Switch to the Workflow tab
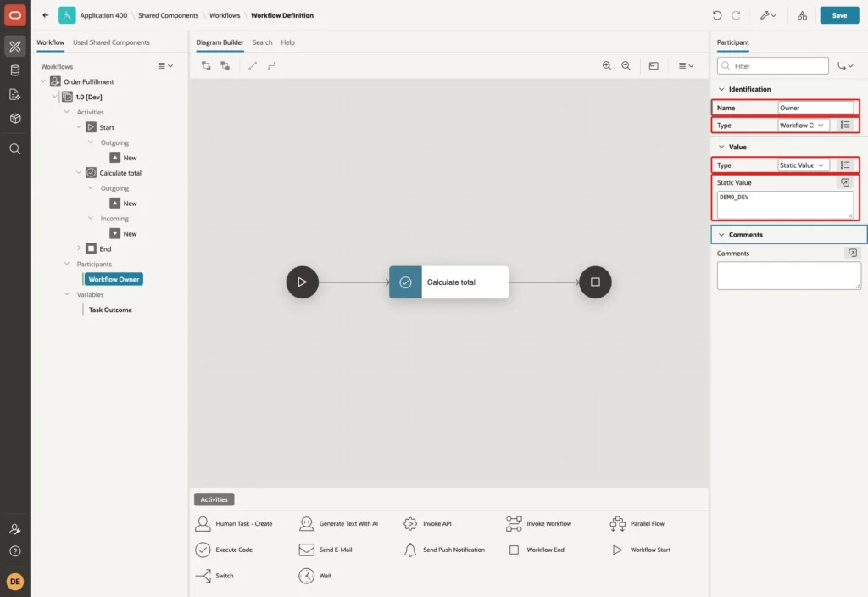 click(x=50, y=42)
